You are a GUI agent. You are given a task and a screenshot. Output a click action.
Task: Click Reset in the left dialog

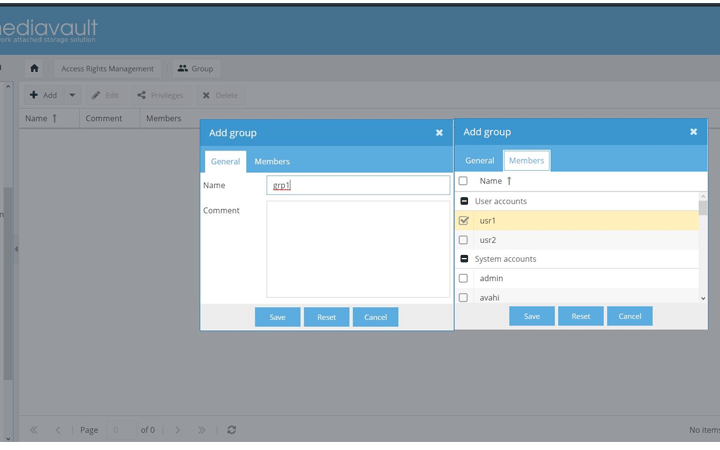[326, 317]
